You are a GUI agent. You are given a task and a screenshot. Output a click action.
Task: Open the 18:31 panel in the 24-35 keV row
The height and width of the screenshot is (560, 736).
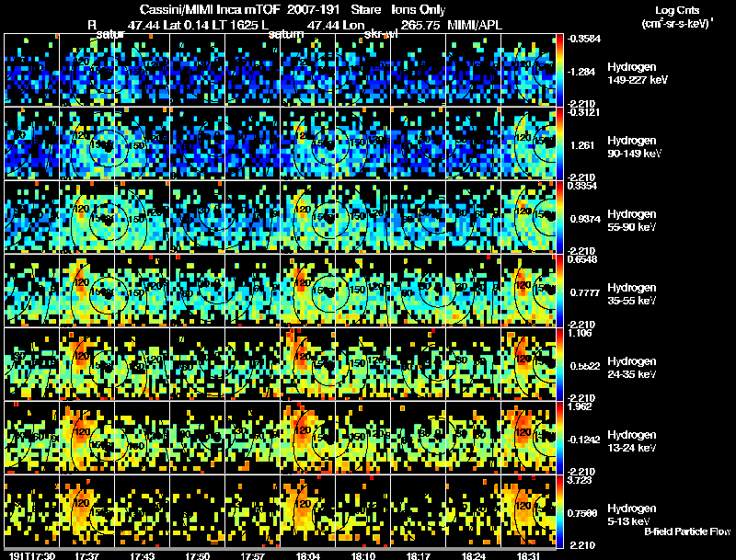tap(528, 364)
